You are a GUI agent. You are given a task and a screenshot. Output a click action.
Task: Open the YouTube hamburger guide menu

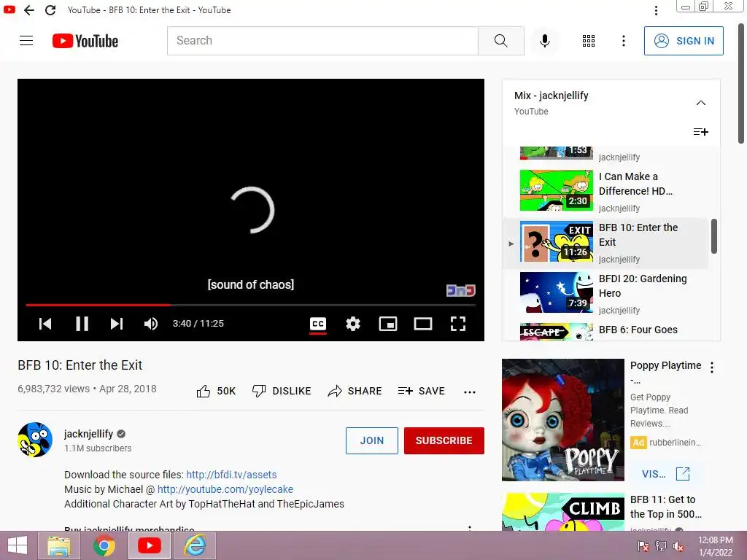pyautogui.click(x=26, y=41)
